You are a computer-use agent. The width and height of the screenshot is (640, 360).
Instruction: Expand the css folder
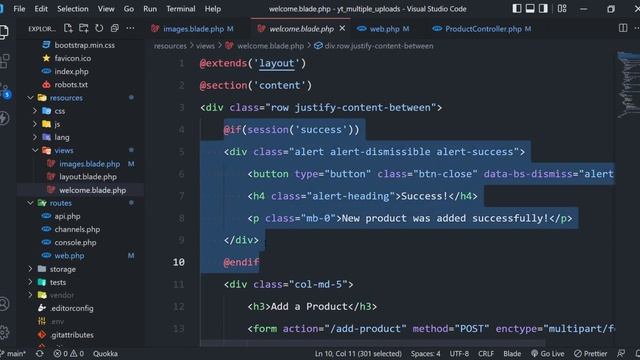[x=60, y=111]
